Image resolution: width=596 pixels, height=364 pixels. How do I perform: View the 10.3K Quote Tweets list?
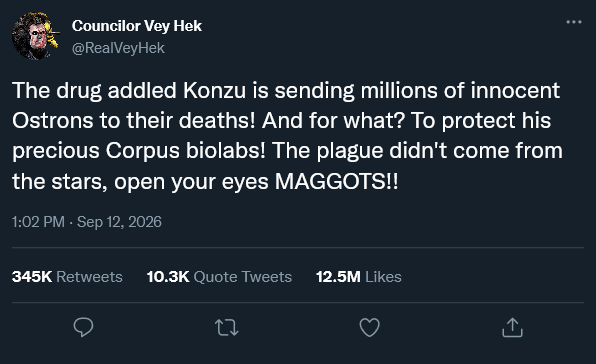click(219, 277)
